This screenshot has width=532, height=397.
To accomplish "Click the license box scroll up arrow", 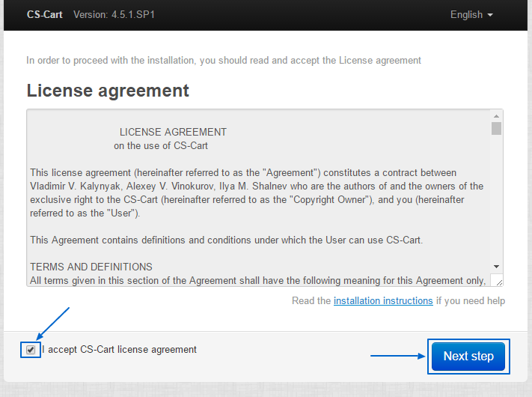I will [x=496, y=116].
